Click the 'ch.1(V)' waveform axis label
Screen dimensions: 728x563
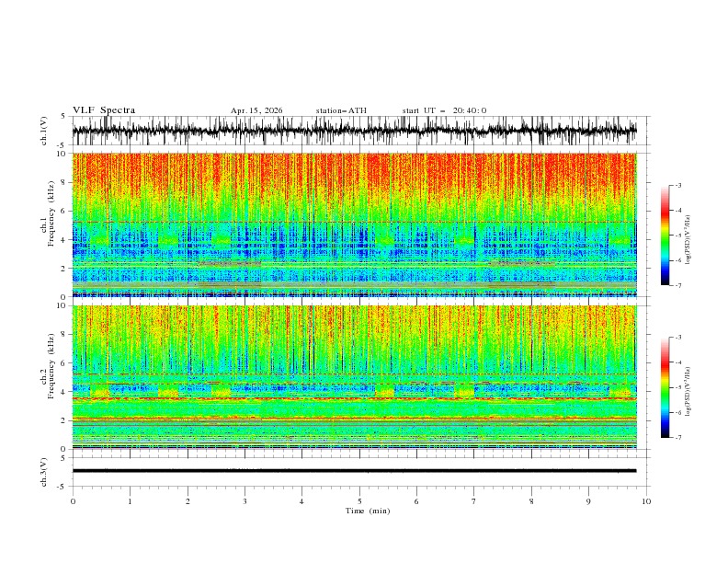pyautogui.click(x=44, y=131)
